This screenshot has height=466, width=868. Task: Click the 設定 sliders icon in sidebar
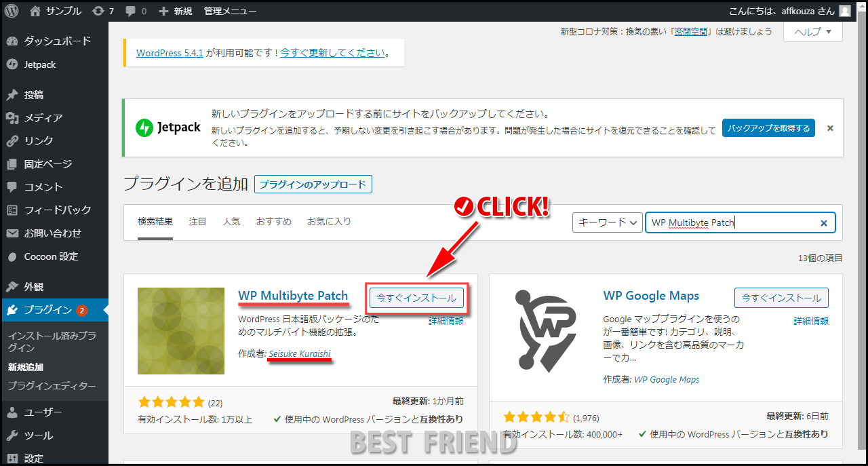click(x=12, y=458)
